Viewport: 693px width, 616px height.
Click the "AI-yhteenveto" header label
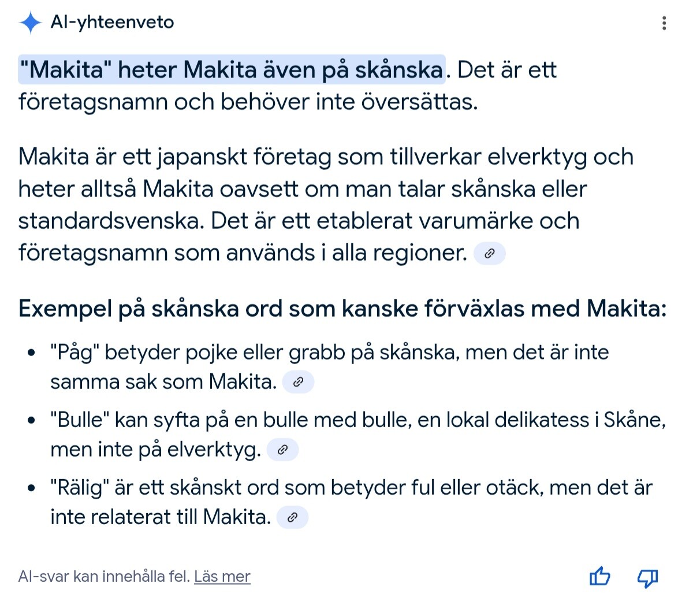[112, 23]
